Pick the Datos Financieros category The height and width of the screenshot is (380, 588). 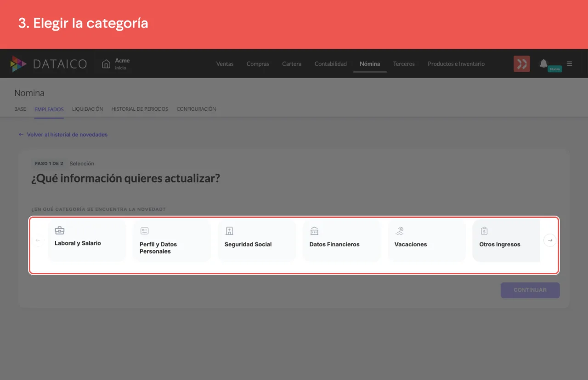[342, 241]
